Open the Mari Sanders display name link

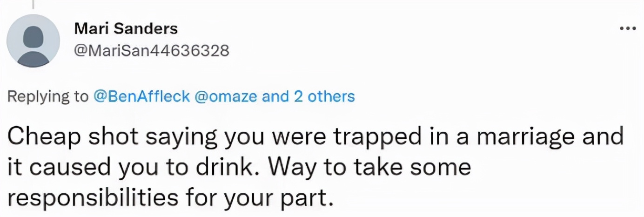(x=126, y=29)
